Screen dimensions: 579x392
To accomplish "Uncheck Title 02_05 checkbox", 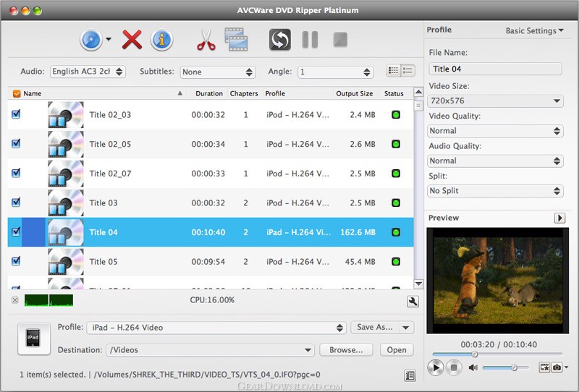I will click(16, 144).
